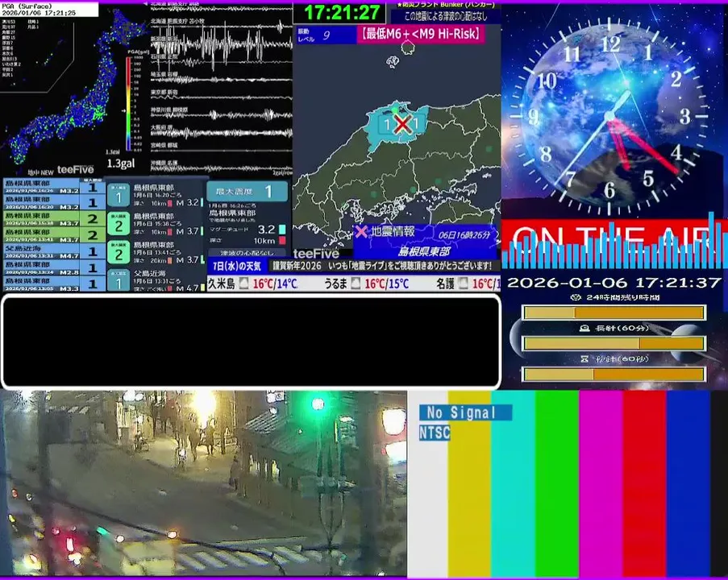The image size is (728, 580).
Task: Open the 13:05 M3.3 history row
Action: coord(54,284)
